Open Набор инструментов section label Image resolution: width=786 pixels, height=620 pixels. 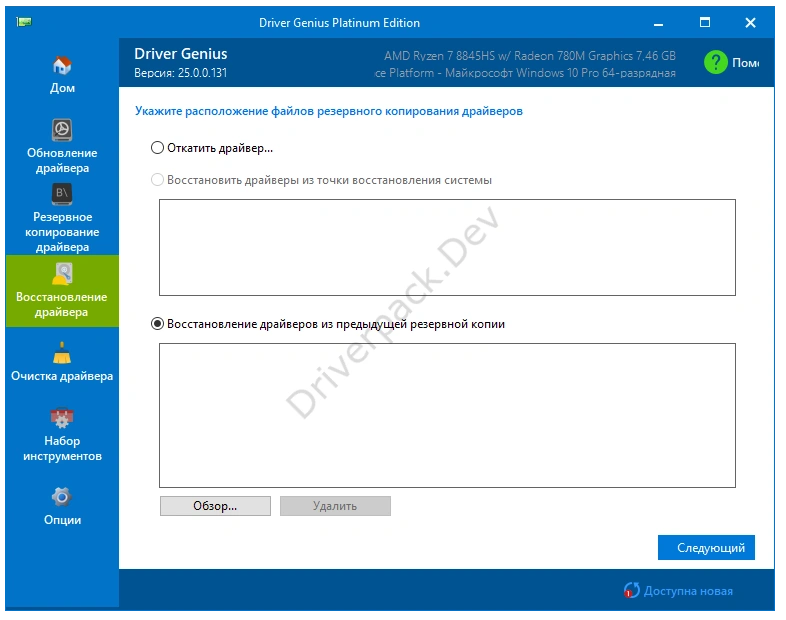[62, 449]
